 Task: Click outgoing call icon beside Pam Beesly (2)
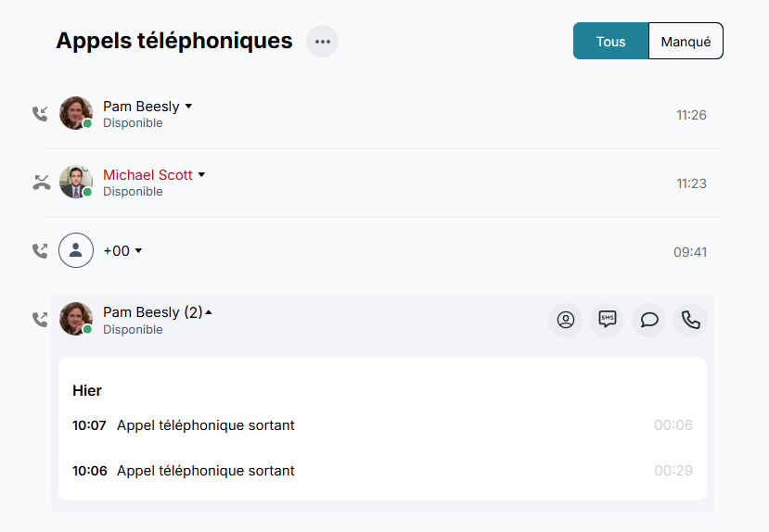[40, 320]
